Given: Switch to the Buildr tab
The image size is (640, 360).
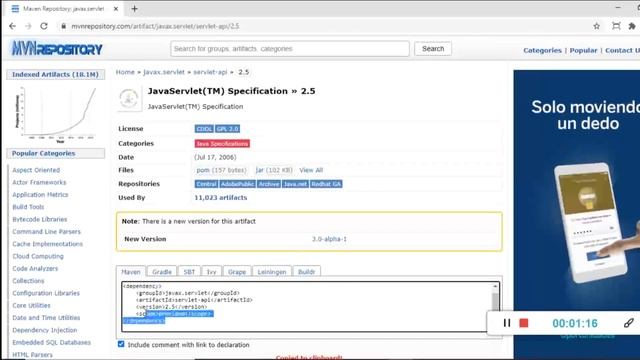Looking at the screenshot, I should pos(307,272).
